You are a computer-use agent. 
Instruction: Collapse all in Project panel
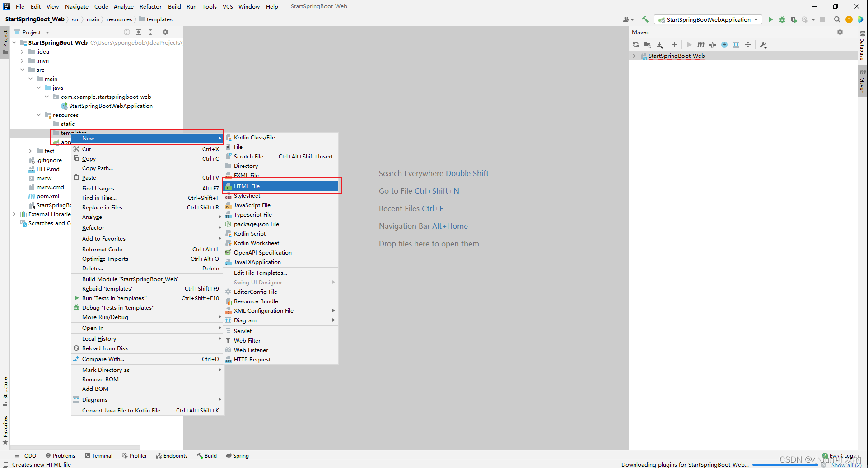(150, 32)
